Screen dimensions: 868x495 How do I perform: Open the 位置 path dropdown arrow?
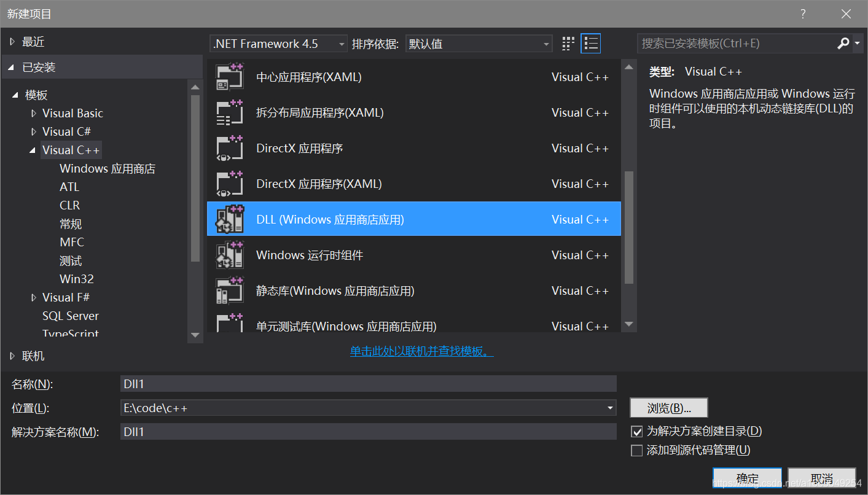point(610,408)
